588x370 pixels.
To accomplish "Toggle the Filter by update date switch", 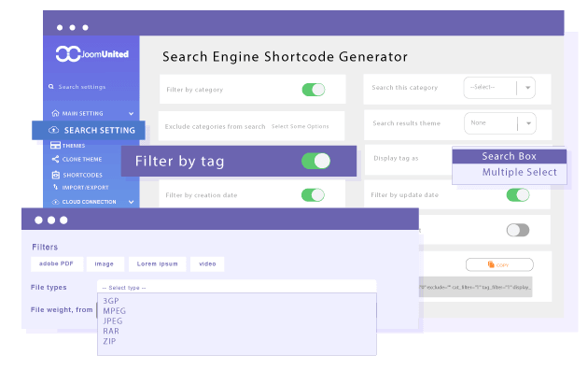I will (x=517, y=195).
